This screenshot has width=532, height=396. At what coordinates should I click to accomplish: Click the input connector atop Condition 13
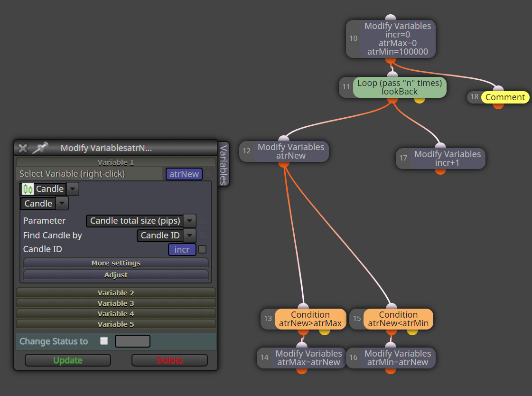point(303,306)
